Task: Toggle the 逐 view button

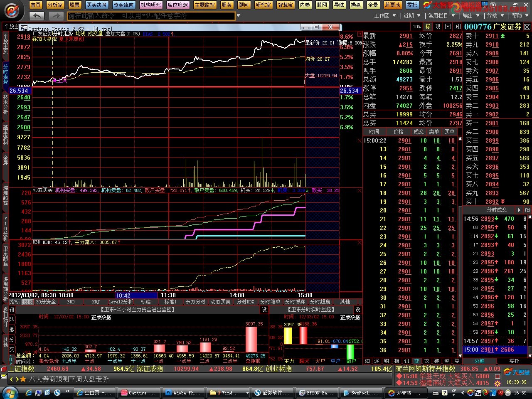Action: [x=377, y=361]
